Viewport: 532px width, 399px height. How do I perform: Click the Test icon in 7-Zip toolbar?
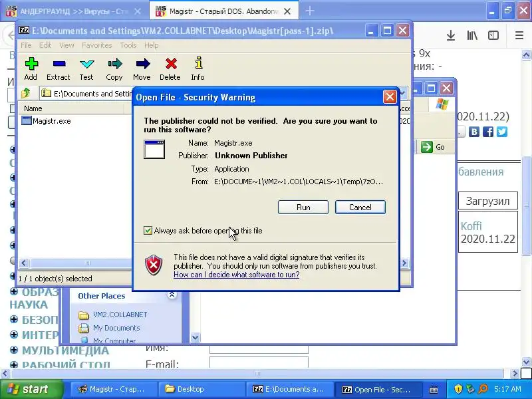click(86, 69)
